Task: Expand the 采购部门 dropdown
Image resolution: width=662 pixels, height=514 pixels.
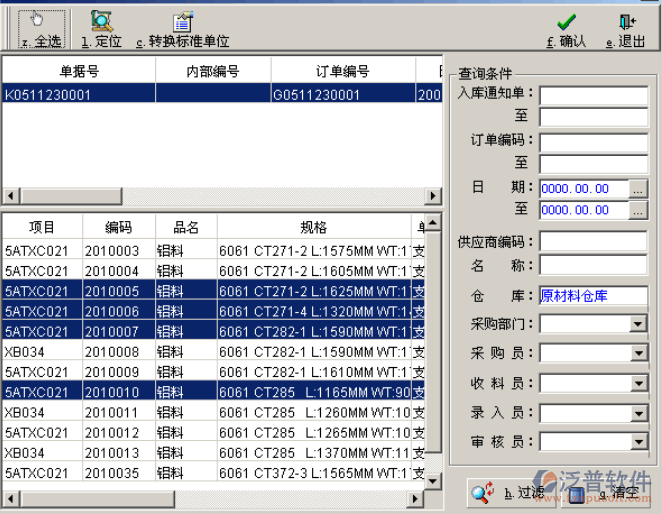Action: click(638, 324)
